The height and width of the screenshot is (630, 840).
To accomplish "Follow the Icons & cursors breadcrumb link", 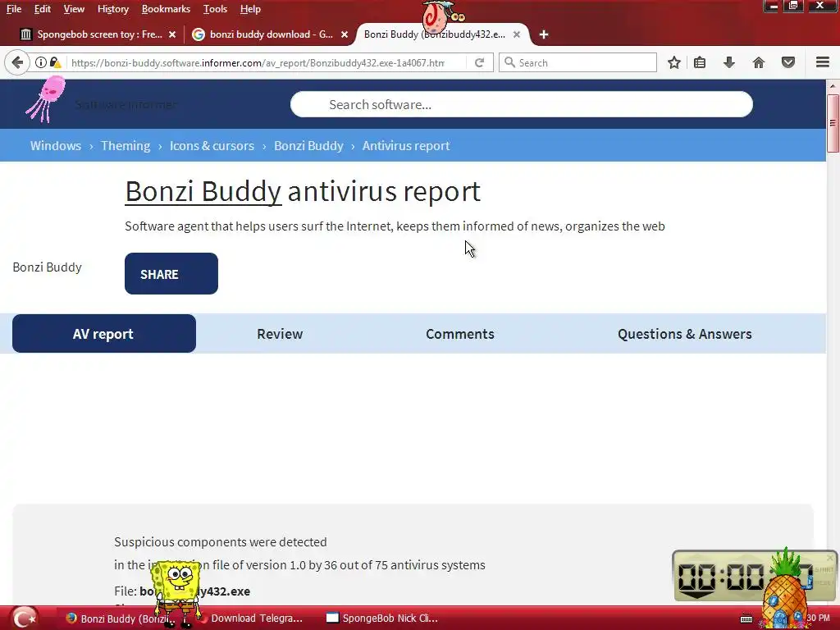I will click(212, 146).
